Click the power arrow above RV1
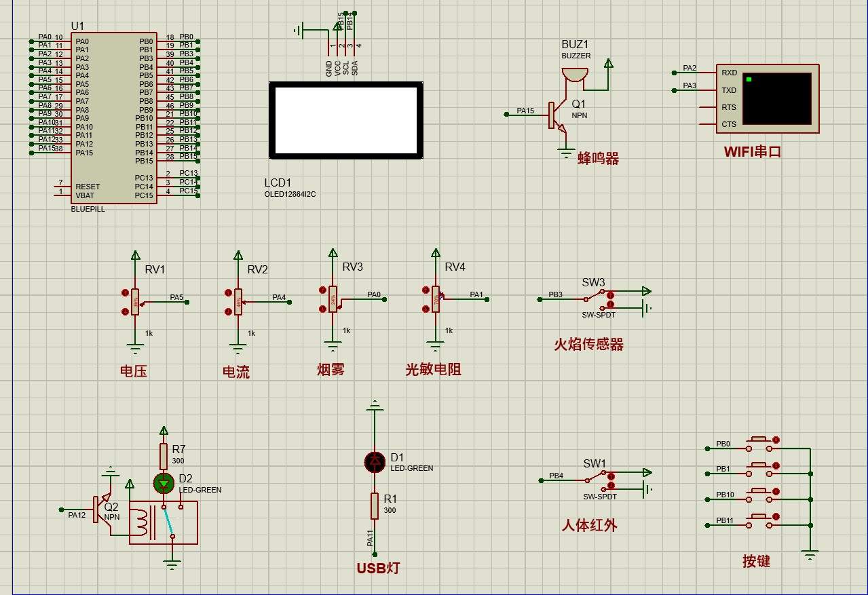The height and width of the screenshot is (595, 868). coord(136,254)
